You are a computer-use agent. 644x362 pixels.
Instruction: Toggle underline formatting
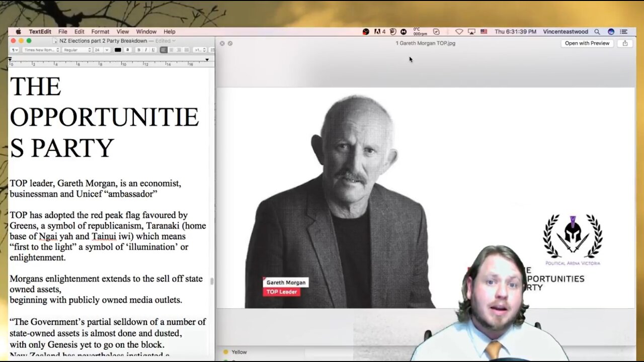tap(153, 50)
